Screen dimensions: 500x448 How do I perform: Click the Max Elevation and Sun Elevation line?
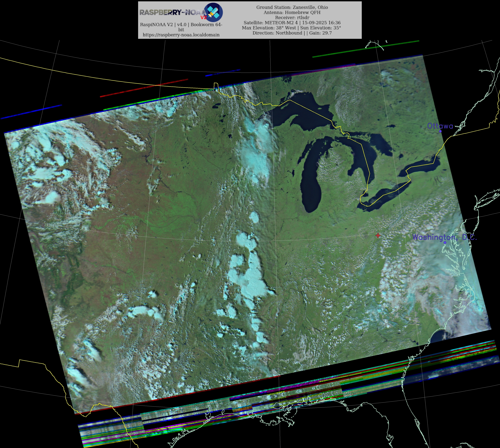291,28
